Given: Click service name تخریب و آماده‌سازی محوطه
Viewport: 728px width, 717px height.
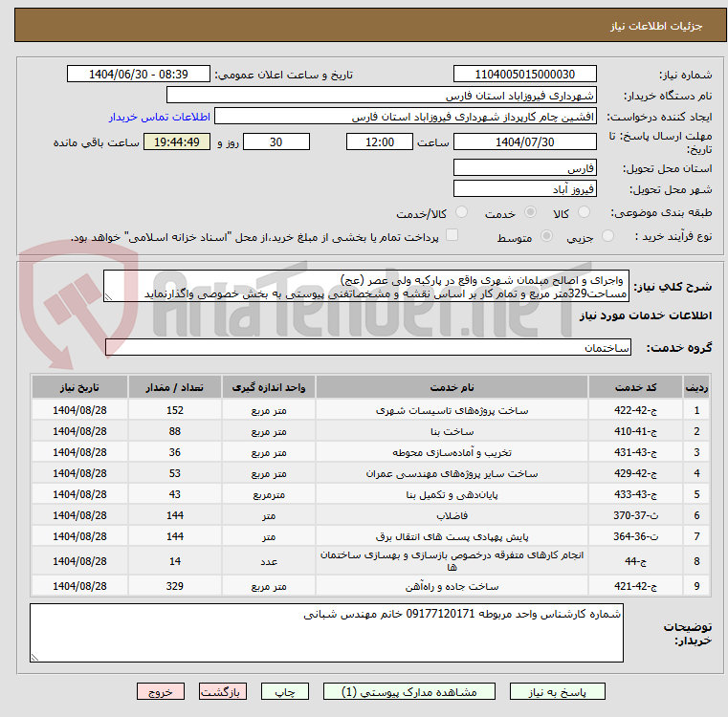Looking at the screenshot, I should pos(452,452).
